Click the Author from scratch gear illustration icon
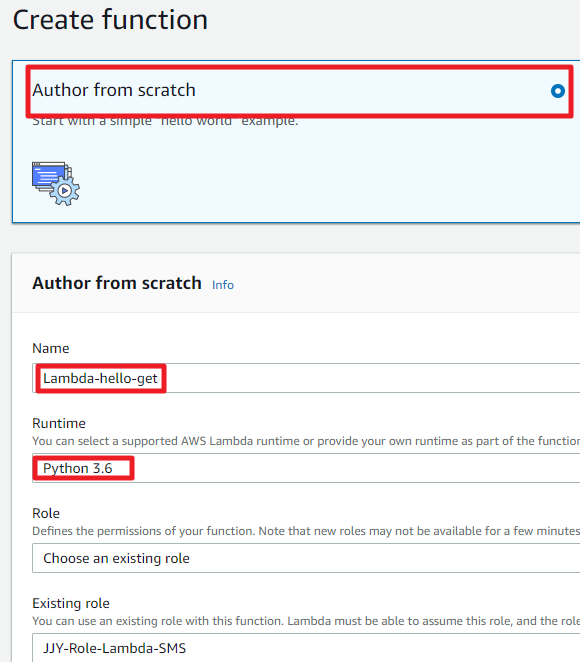 tap(56, 184)
